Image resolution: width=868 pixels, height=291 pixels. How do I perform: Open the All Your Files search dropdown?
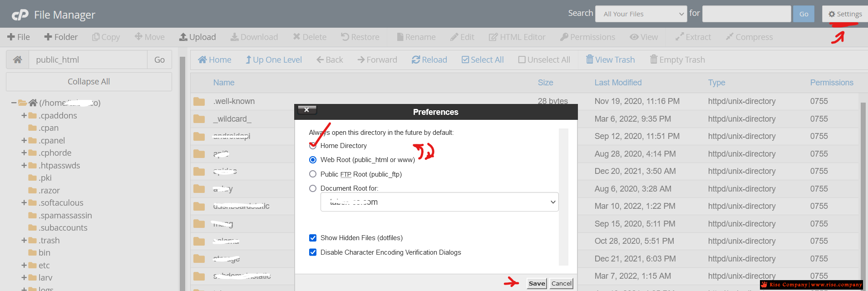[x=641, y=14]
